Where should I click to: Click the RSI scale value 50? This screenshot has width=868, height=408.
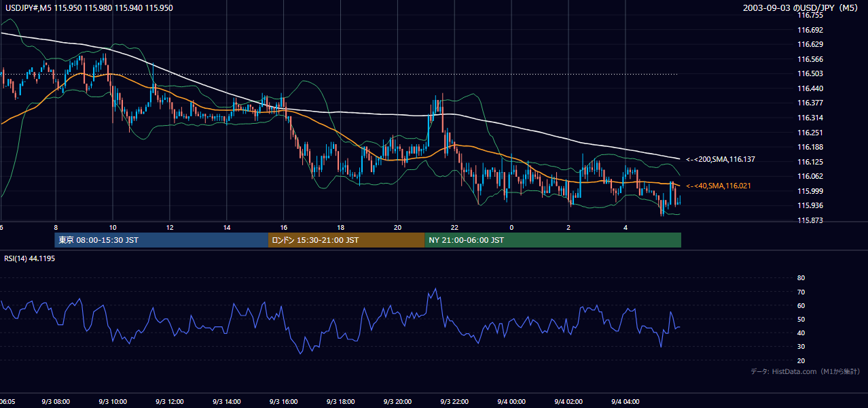[801, 319]
